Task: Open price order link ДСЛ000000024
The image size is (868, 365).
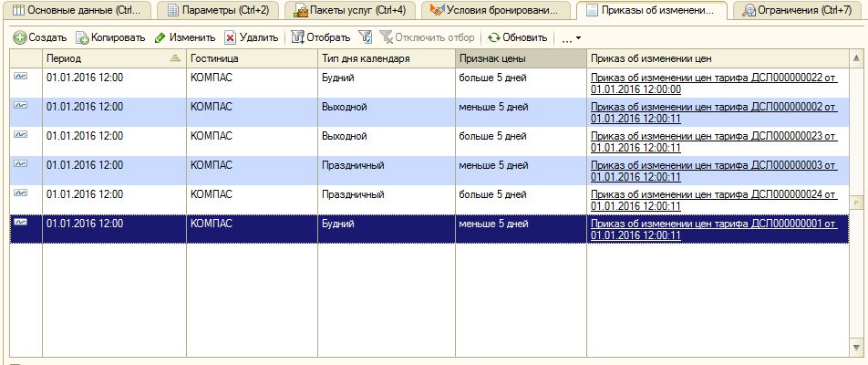Action: point(714,201)
